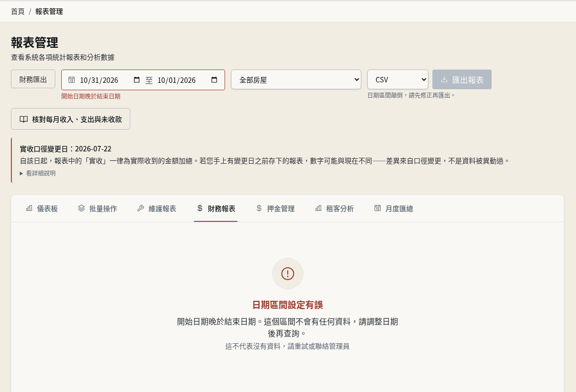Click 這不代表沒有資料,請重試或聯絡管理員 text
The width and height of the screenshot is (576, 392).
point(287,346)
